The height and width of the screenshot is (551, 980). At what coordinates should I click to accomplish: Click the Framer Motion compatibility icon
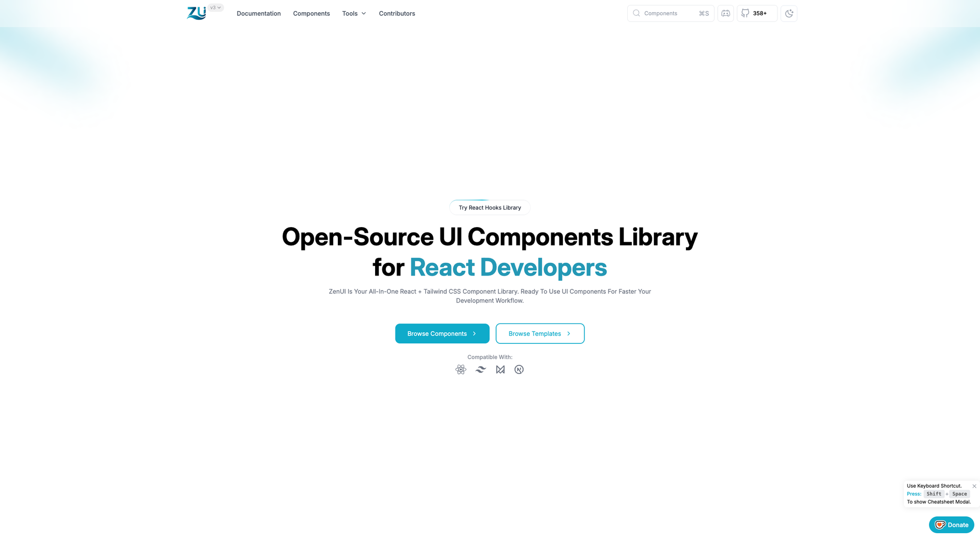click(x=500, y=369)
